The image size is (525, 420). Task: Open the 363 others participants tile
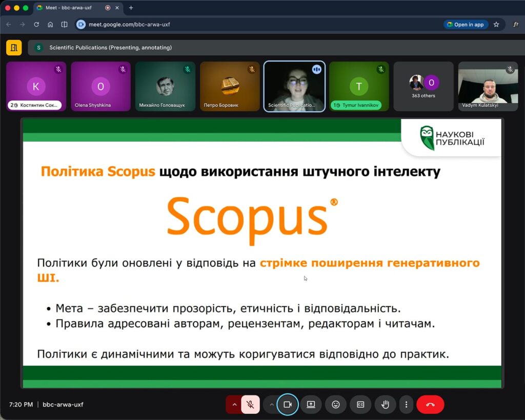(x=423, y=86)
